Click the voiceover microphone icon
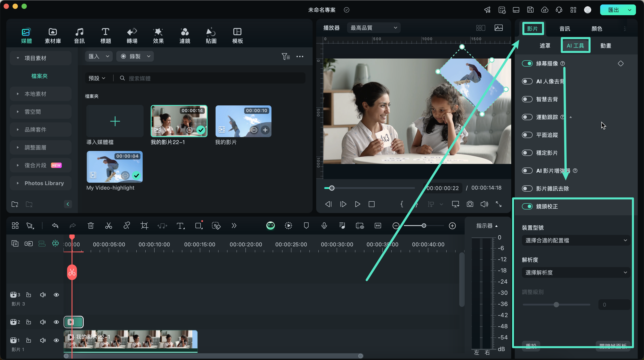This screenshot has height=360, width=644. click(324, 226)
